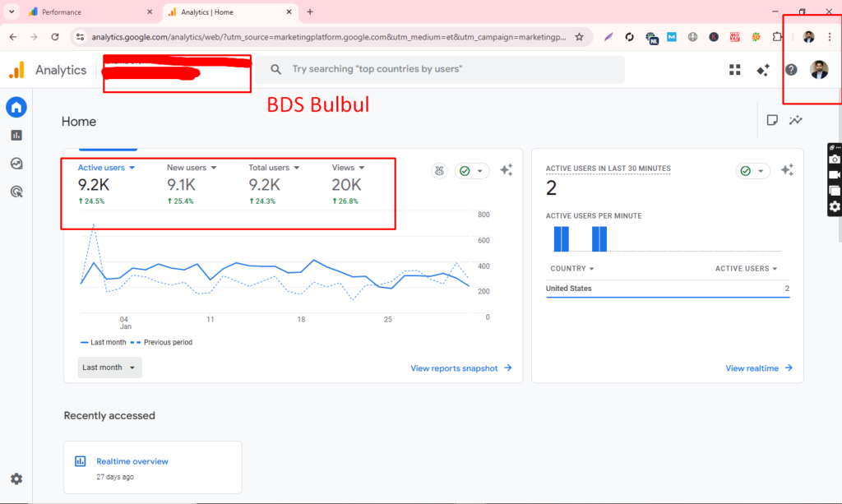Open the Google apps grid

tap(734, 69)
